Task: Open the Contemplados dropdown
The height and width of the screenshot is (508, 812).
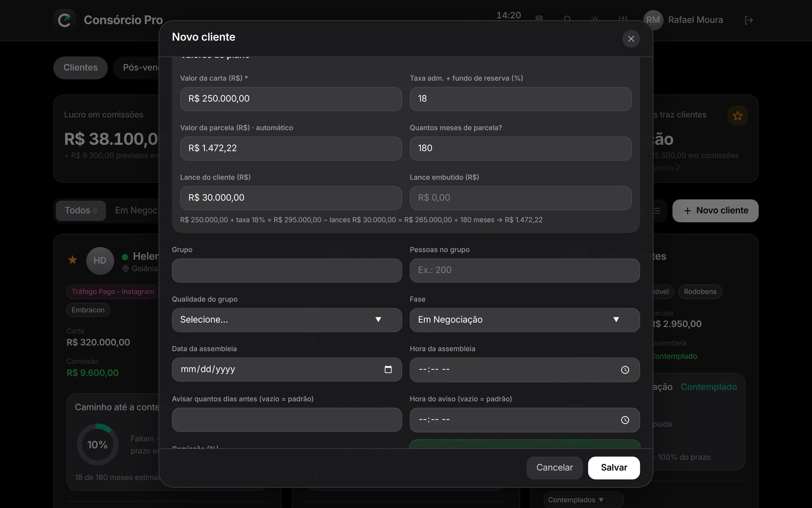Action: click(584, 500)
